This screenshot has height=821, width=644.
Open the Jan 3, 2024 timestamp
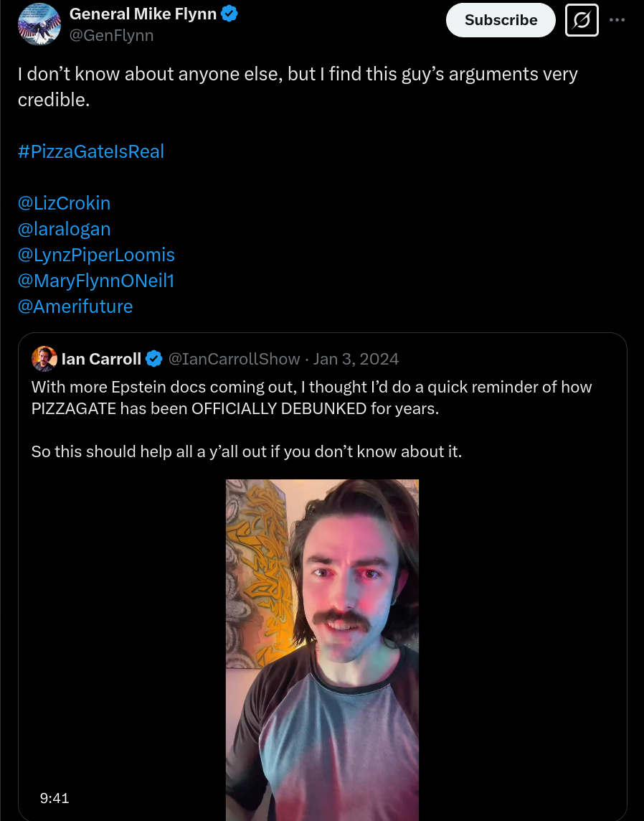(x=356, y=359)
